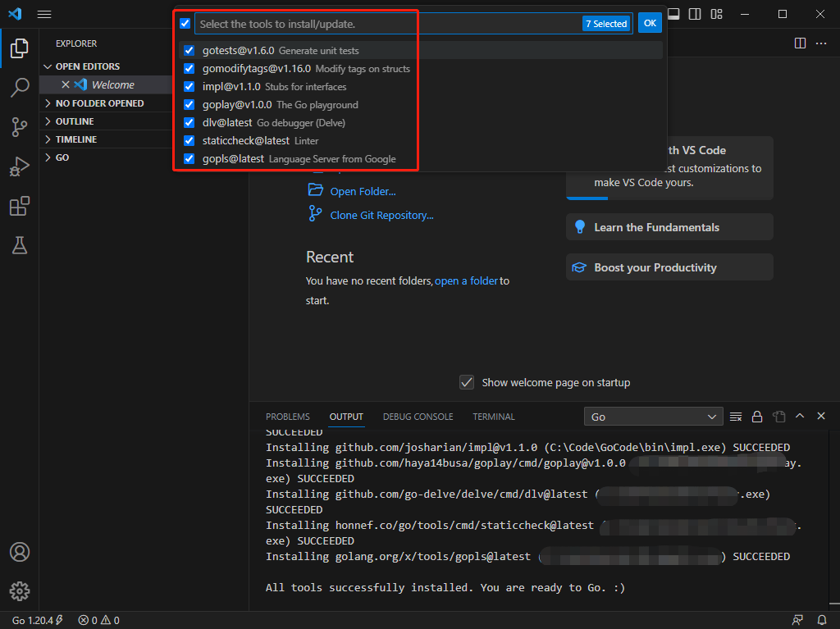Uncheck gomodifytags@v1.16.0 tool
The image size is (840, 629).
tap(189, 69)
